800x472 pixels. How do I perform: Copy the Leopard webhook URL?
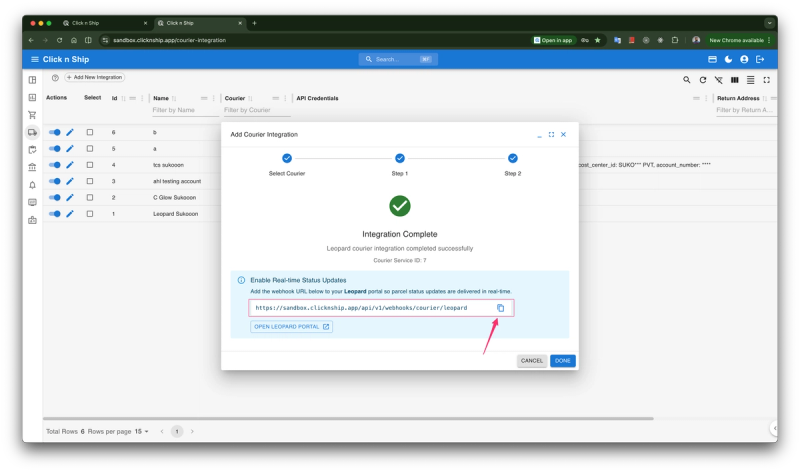click(x=501, y=308)
